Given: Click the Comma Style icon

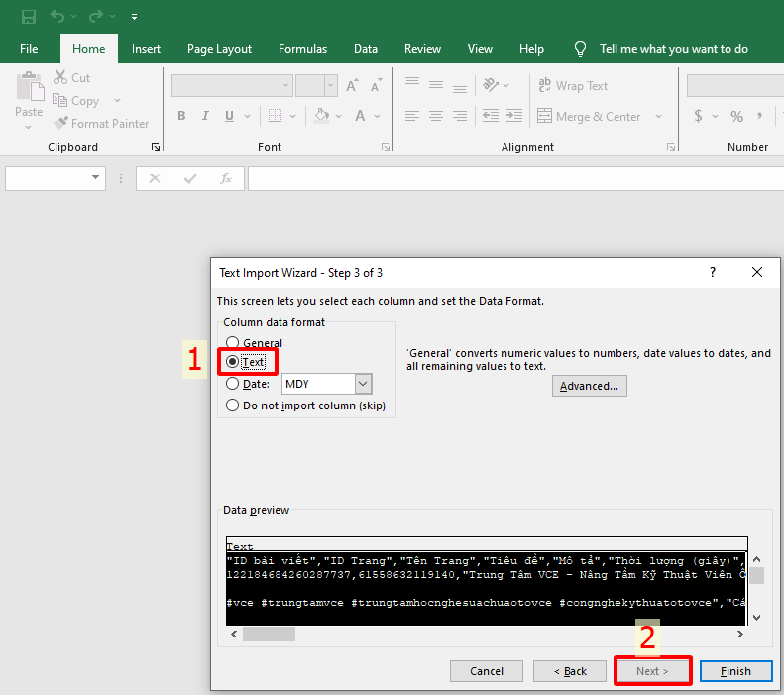Looking at the screenshot, I should 759,116.
